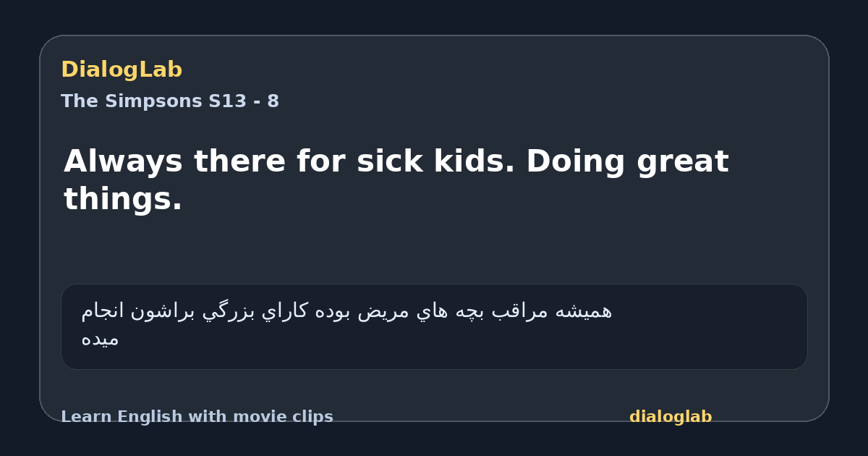Click the Persian word "انجام"

(x=103, y=311)
